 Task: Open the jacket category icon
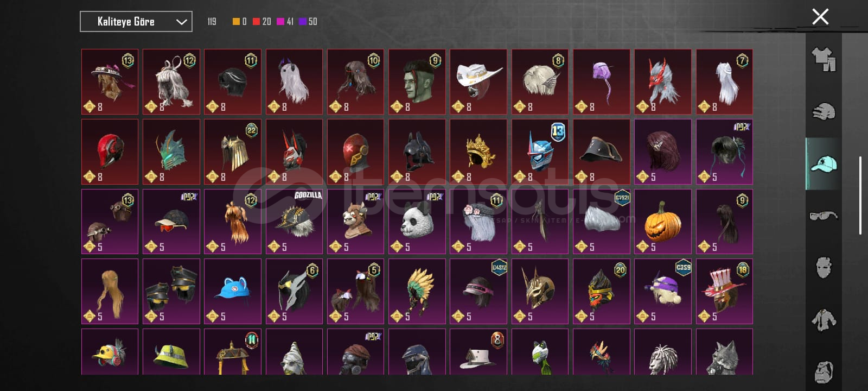[824, 320]
